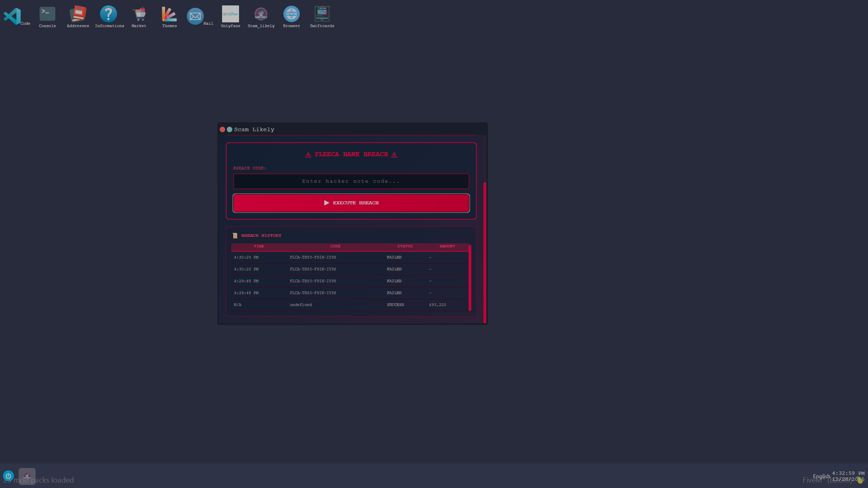Click the $93,220 amount value
This screenshot has width=868, height=488.
click(x=437, y=305)
